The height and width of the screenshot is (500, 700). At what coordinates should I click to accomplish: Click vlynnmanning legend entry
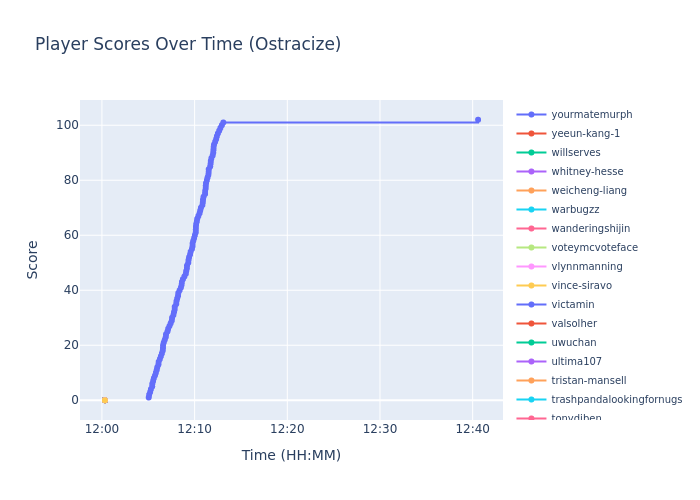pos(586,267)
